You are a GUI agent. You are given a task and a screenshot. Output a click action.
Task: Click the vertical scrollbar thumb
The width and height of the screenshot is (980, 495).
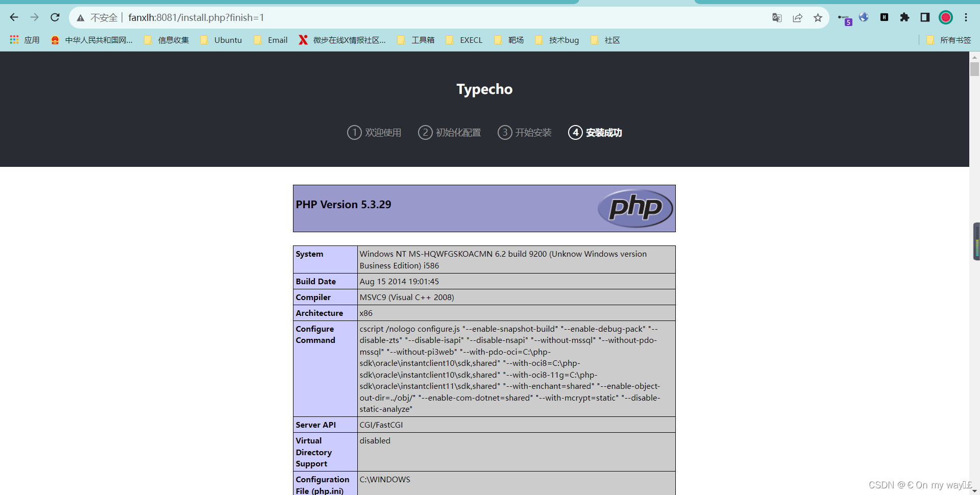pos(974,69)
